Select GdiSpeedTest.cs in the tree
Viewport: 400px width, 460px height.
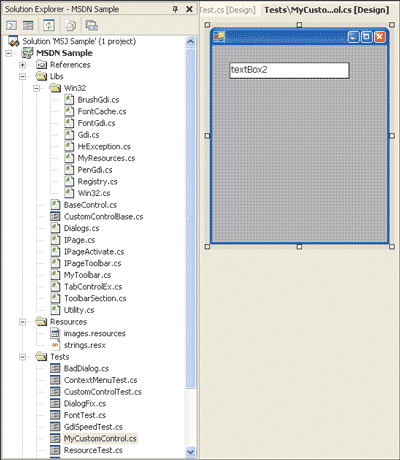pos(93,427)
